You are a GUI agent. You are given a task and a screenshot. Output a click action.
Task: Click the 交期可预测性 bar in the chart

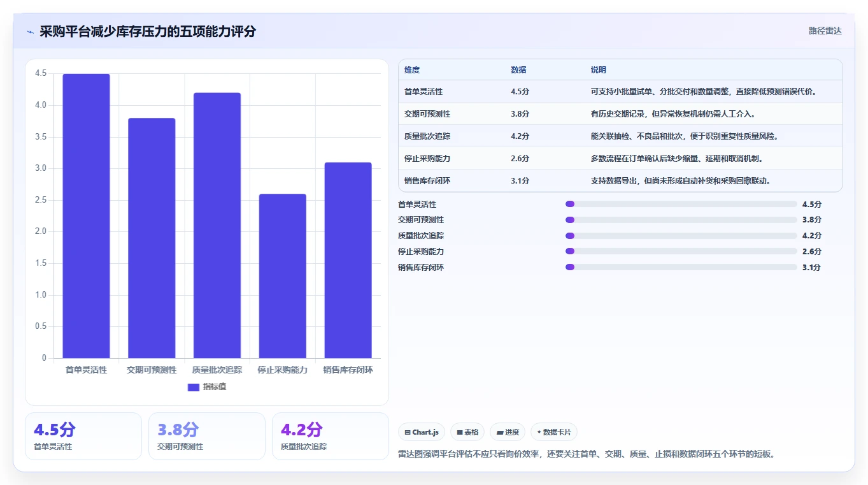click(152, 238)
